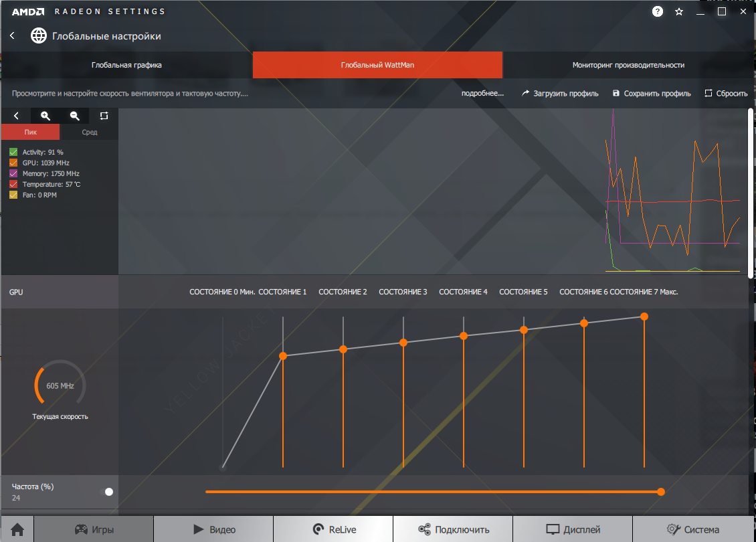The image size is (756, 542).
Task: Switch to the Мониторинг производительности tab
Action: click(x=628, y=65)
